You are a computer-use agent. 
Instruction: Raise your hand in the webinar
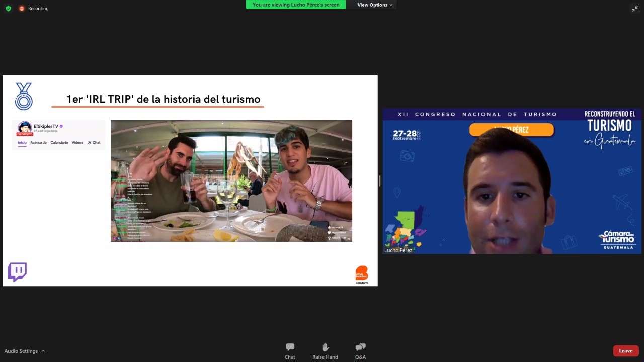(325, 351)
